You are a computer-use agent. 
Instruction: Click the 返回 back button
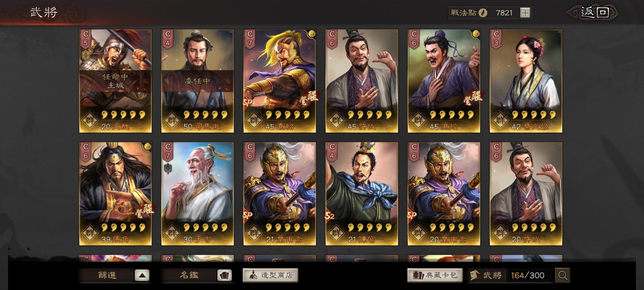pyautogui.click(x=592, y=12)
